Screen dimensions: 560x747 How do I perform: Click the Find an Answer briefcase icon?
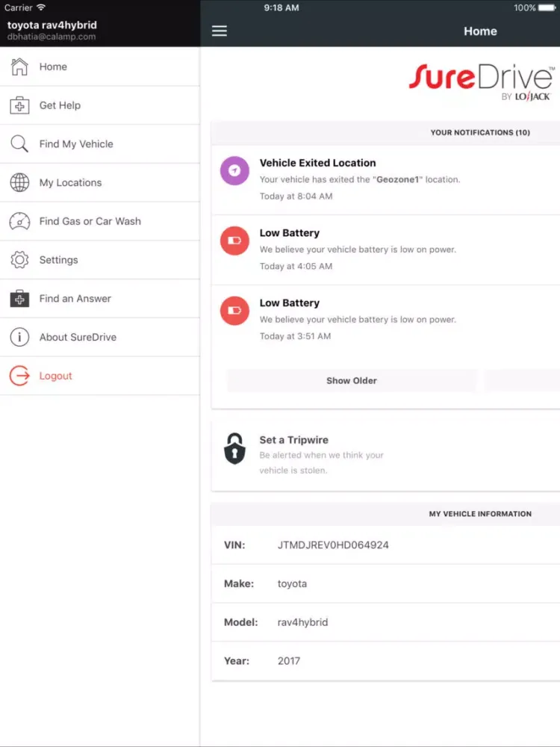pos(19,299)
